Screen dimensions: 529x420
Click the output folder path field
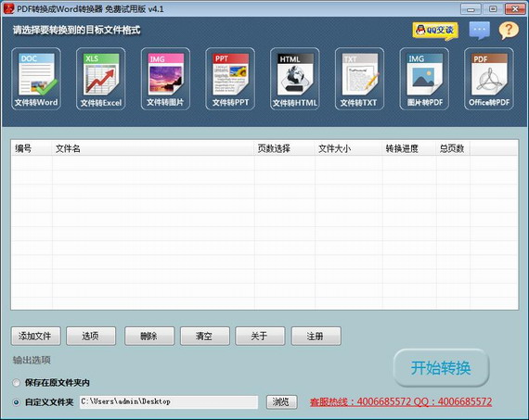click(169, 401)
